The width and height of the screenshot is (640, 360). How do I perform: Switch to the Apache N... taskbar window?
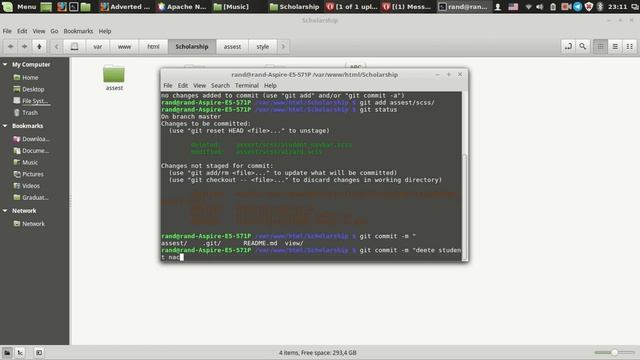[x=182, y=7]
